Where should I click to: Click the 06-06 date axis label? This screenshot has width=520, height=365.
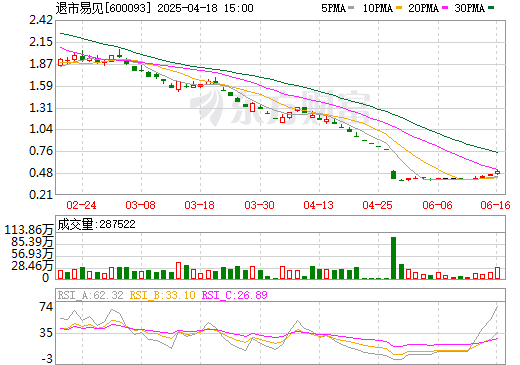click(437, 205)
